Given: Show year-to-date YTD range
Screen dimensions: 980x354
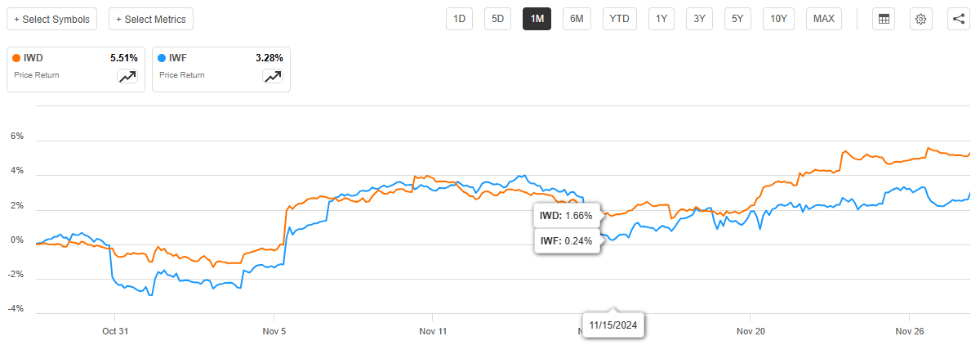Looking at the screenshot, I should tap(620, 19).
